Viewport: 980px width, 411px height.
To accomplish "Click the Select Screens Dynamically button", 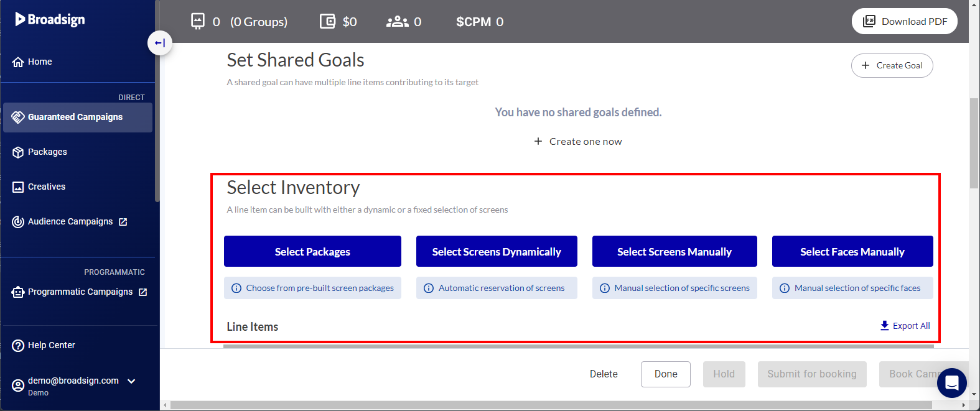I will click(x=497, y=251).
